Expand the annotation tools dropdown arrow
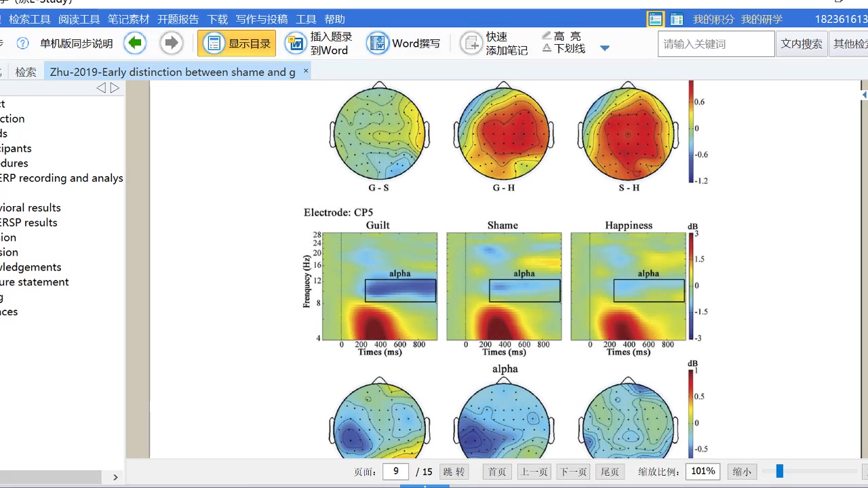This screenshot has height=488, width=868. (605, 48)
